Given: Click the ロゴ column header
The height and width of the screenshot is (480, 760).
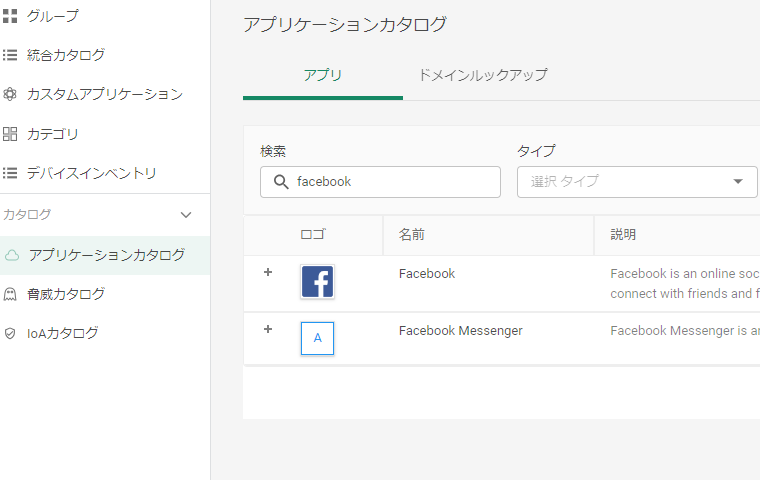Looking at the screenshot, I should click(313, 235).
